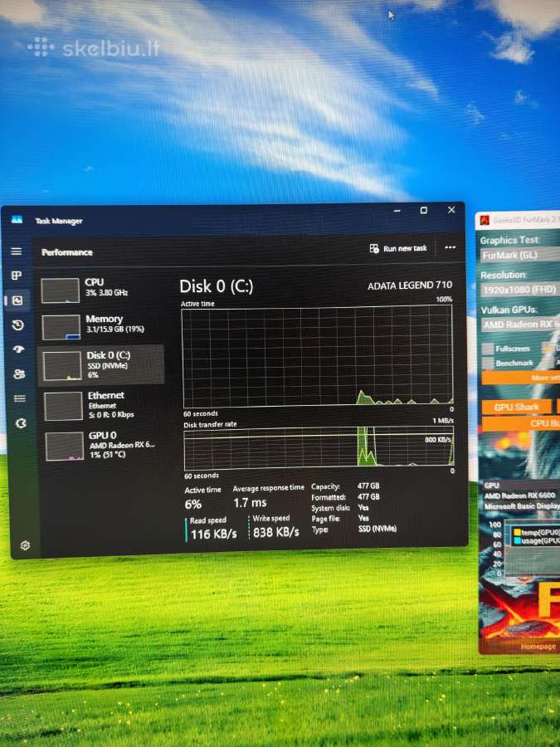Enable Benchmark checkbox in FurMark
Image resolution: width=560 pixels, height=747 pixels.
(x=488, y=363)
